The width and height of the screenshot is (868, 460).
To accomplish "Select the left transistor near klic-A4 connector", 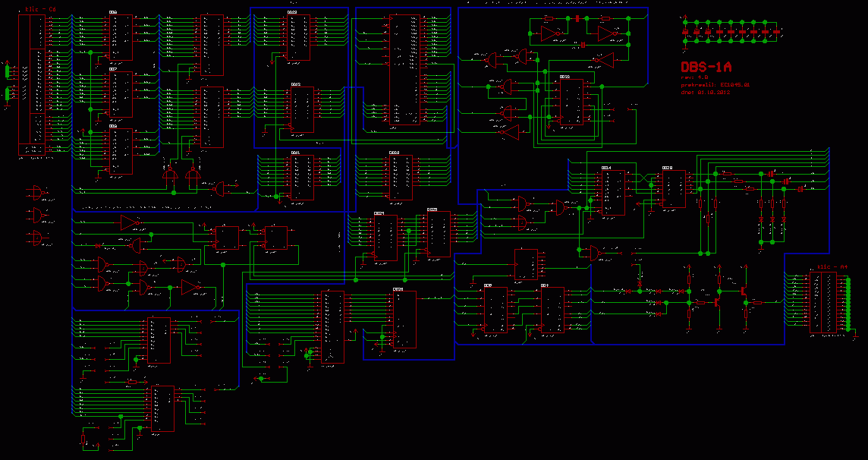I will tap(719, 301).
